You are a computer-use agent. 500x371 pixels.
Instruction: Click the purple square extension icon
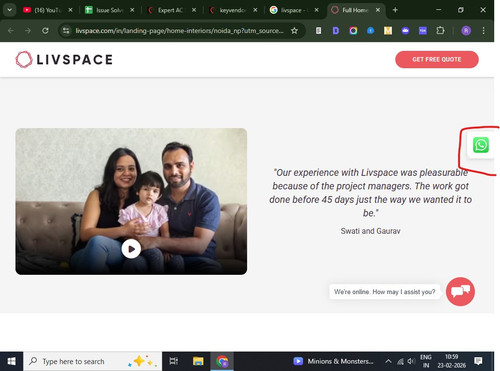[423, 31]
